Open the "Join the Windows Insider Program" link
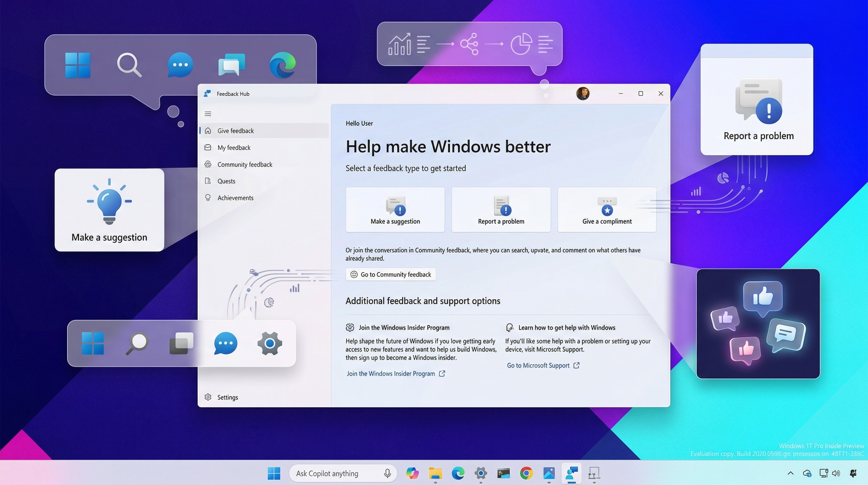The height and width of the screenshot is (485, 868). (391, 373)
